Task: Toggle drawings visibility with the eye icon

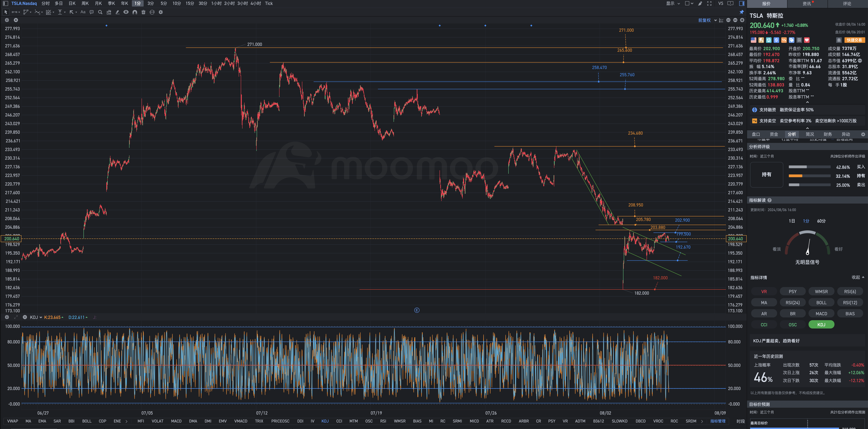Action: pos(126,12)
